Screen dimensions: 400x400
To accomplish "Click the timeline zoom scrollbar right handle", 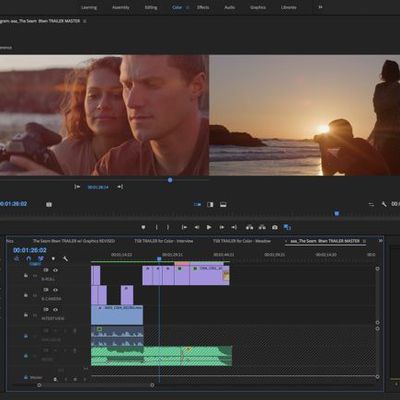I will [x=152, y=385].
